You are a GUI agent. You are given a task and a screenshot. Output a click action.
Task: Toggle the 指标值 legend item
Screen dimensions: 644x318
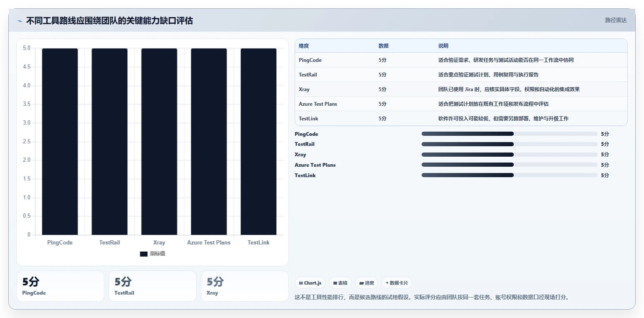(x=152, y=254)
